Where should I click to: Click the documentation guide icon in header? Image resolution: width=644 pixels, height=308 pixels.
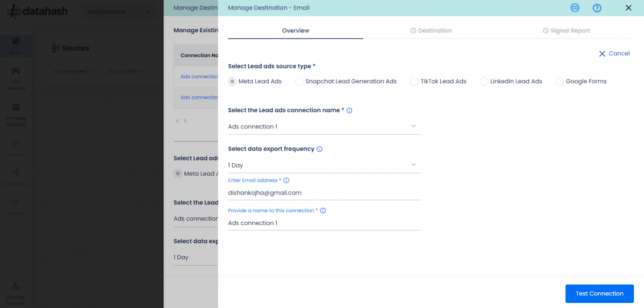(574, 8)
